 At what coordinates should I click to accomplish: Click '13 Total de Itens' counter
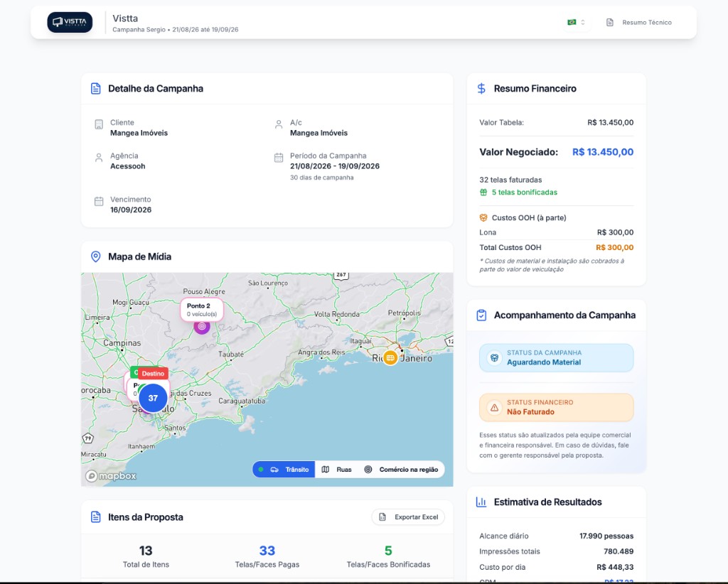(146, 556)
